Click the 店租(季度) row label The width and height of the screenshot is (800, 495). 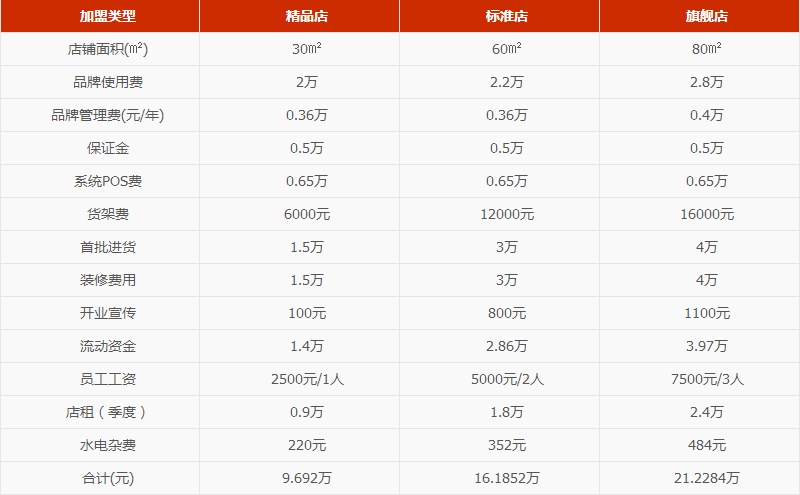click(x=108, y=412)
